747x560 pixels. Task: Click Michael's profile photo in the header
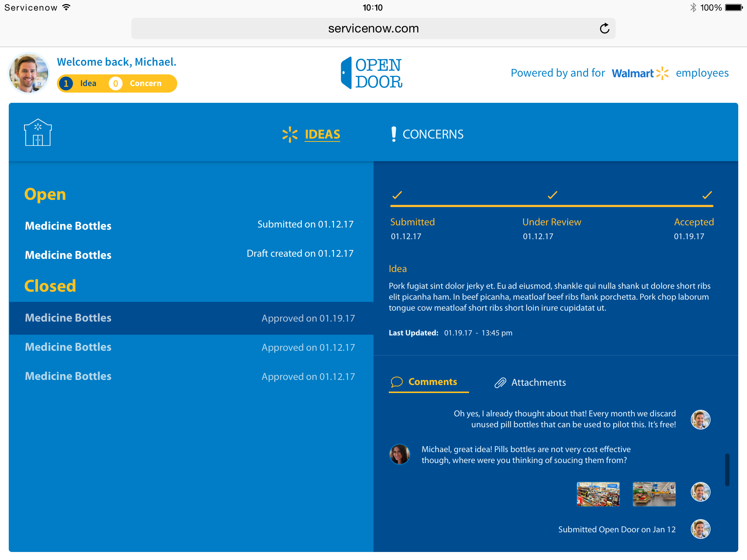tap(29, 73)
